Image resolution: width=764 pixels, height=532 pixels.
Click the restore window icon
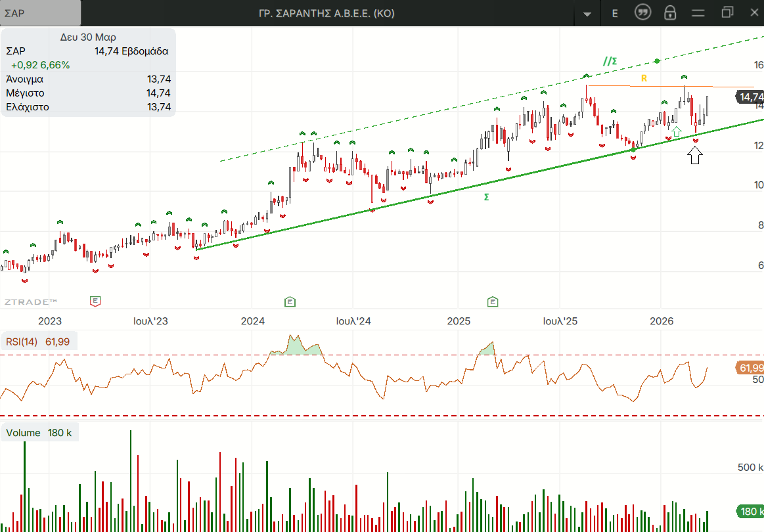click(727, 12)
